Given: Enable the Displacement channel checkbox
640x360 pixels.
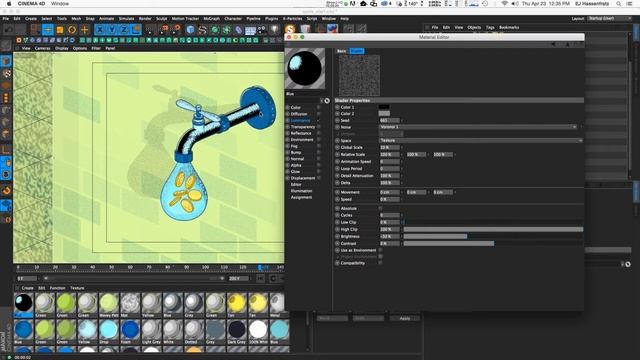Looking at the screenshot, I should click(x=319, y=178).
